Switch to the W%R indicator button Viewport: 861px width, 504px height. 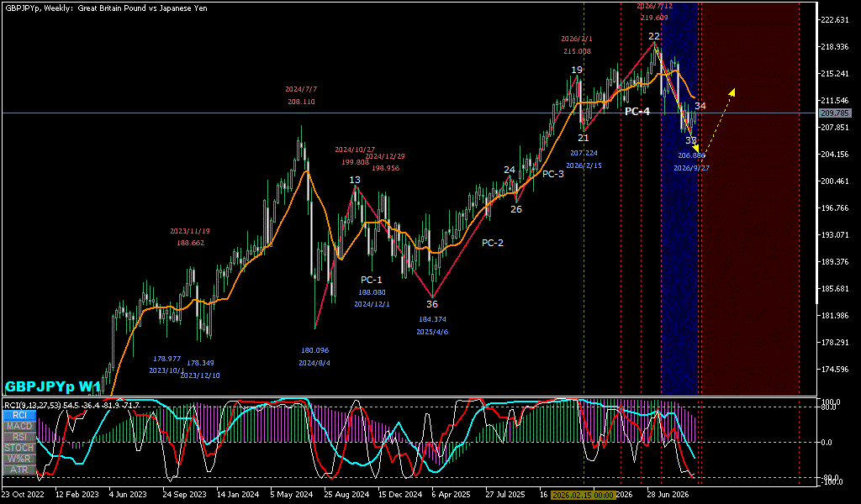click(x=19, y=459)
